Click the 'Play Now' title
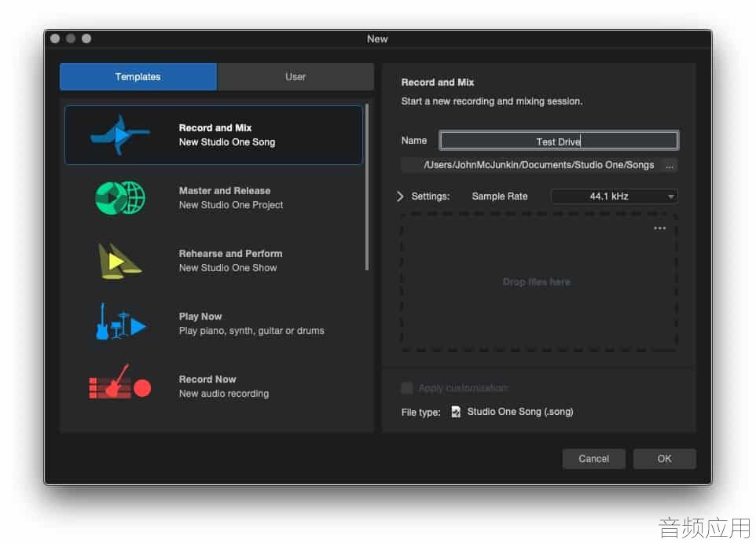756x543 pixels. pos(200,317)
